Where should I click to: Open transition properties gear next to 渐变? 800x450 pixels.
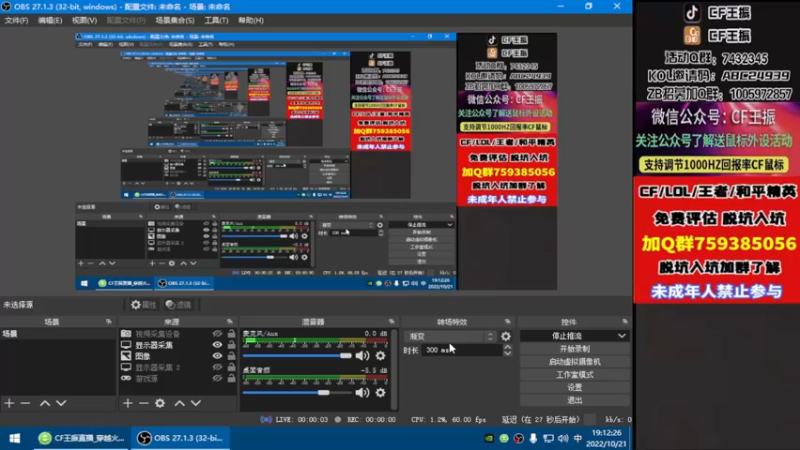[506, 336]
